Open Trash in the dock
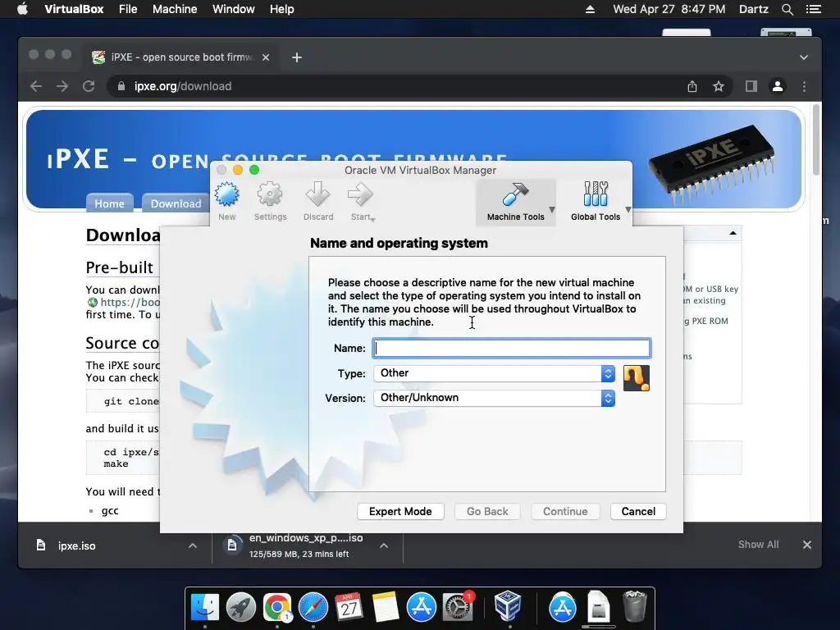The height and width of the screenshot is (630, 840). (x=635, y=606)
